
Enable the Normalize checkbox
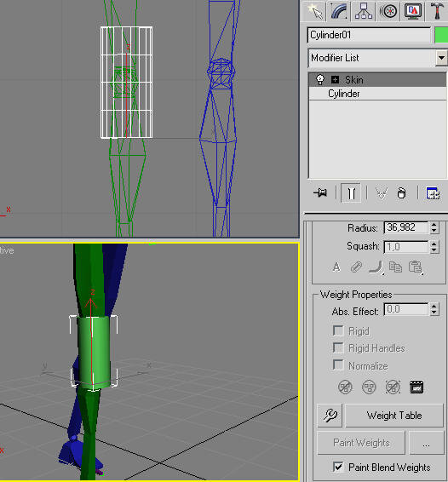(x=338, y=365)
